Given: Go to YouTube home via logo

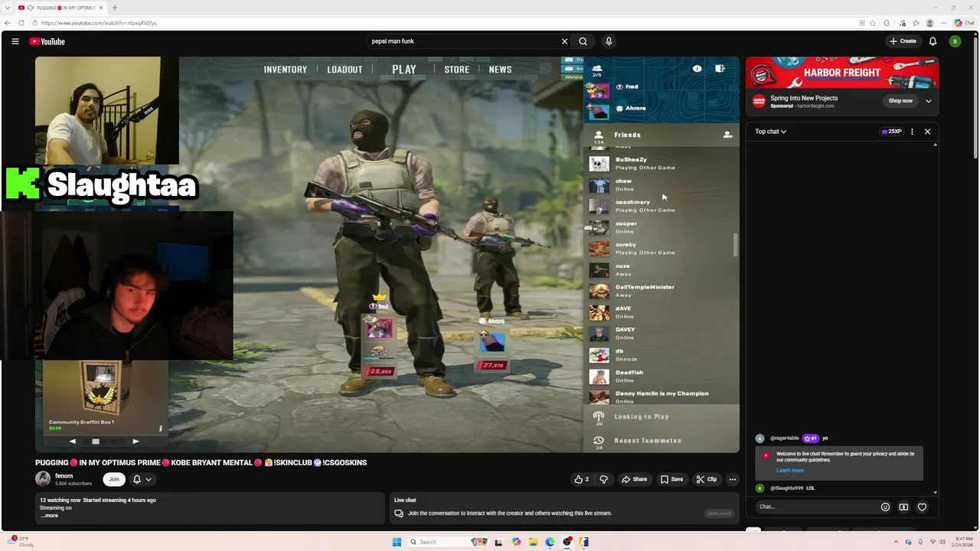Looking at the screenshot, I should tap(47, 41).
